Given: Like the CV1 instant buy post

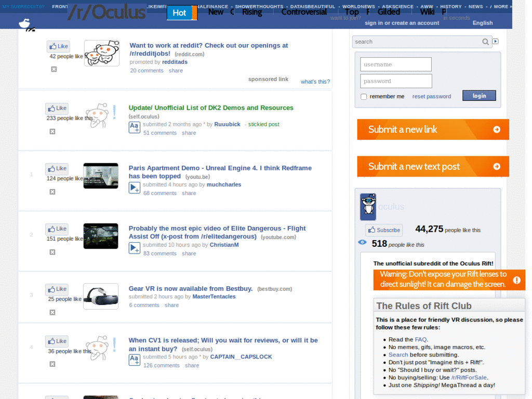Looking at the screenshot, I should click(x=57, y=341).
